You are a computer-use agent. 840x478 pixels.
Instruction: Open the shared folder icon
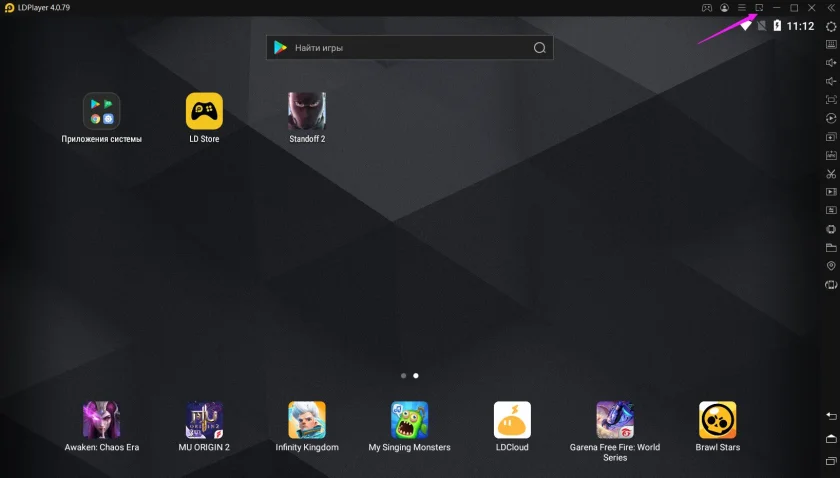pyautogui.click(x=831, y=247)
